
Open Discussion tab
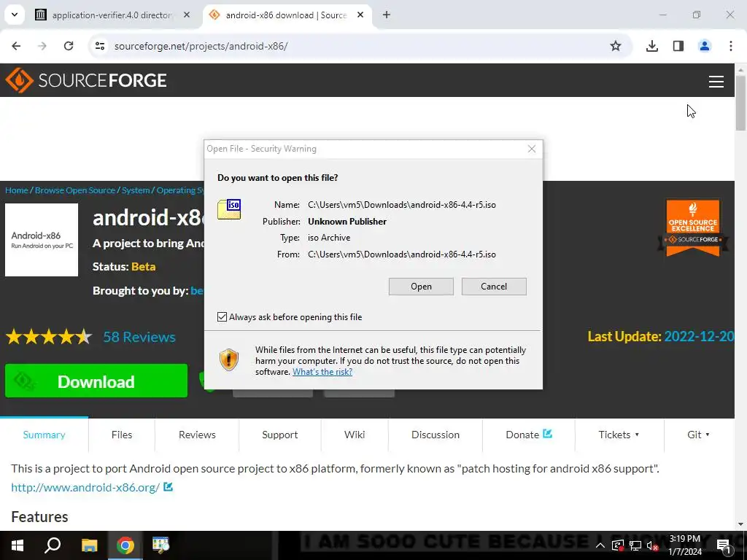(436, 435)
